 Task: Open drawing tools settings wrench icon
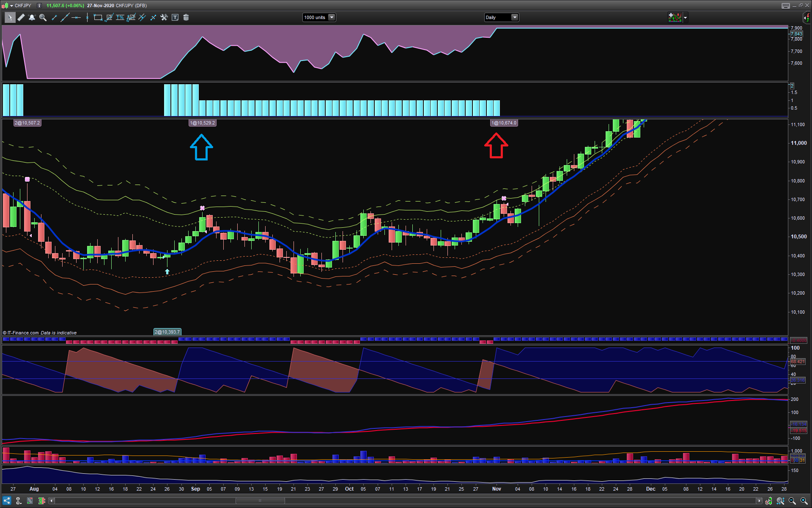164,17
